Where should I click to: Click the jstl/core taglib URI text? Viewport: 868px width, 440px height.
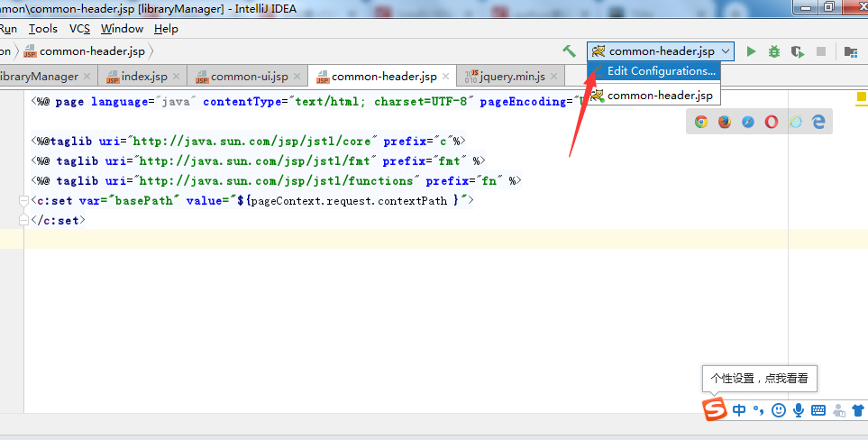[x=251, y=142]
